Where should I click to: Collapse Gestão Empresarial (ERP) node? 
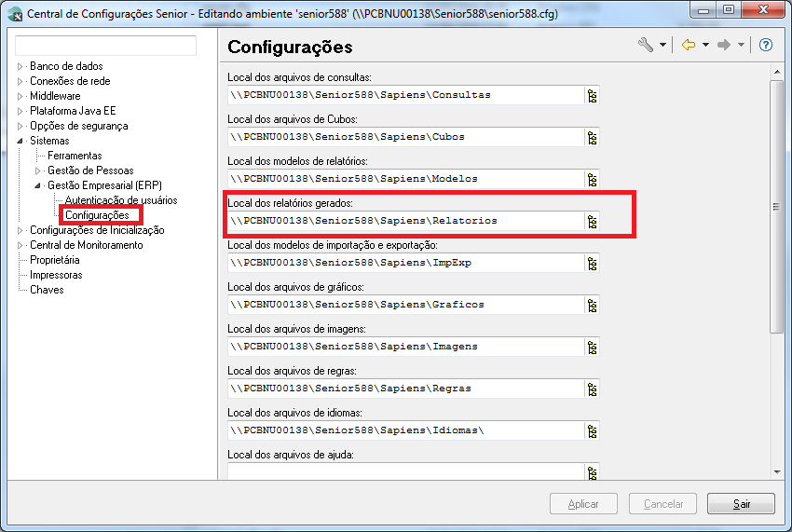tap(38, 185)
